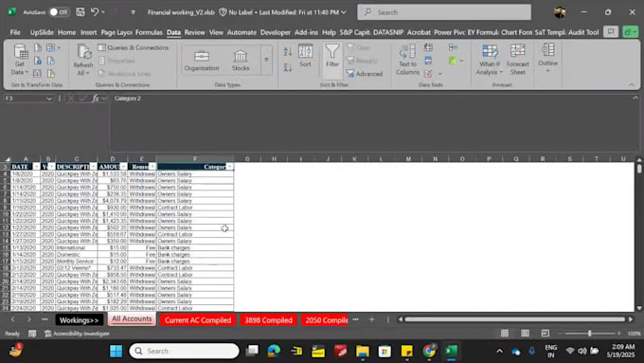
Task: Click the Forecast Sheet button
Action: (517, 60)
